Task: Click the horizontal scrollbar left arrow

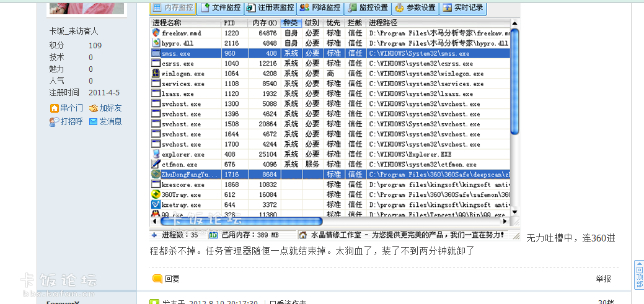Action: [154, 221]
